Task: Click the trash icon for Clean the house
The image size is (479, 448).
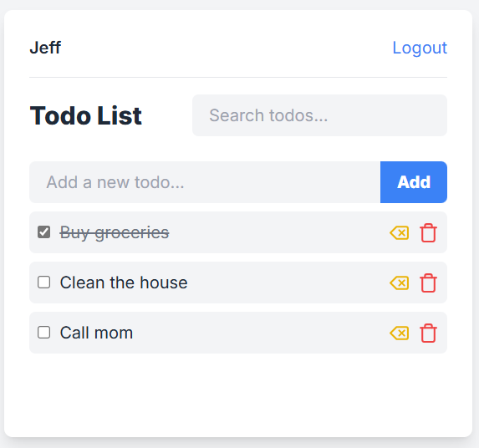Action: [x=428, y=283]
